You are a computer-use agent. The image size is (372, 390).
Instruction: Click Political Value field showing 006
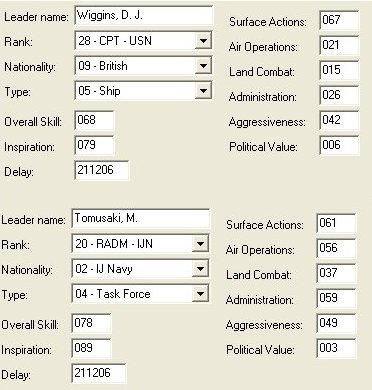tap(339, 145)
